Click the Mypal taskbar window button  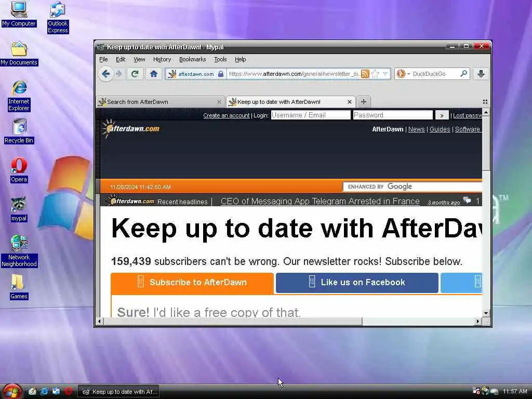[119, 392]
